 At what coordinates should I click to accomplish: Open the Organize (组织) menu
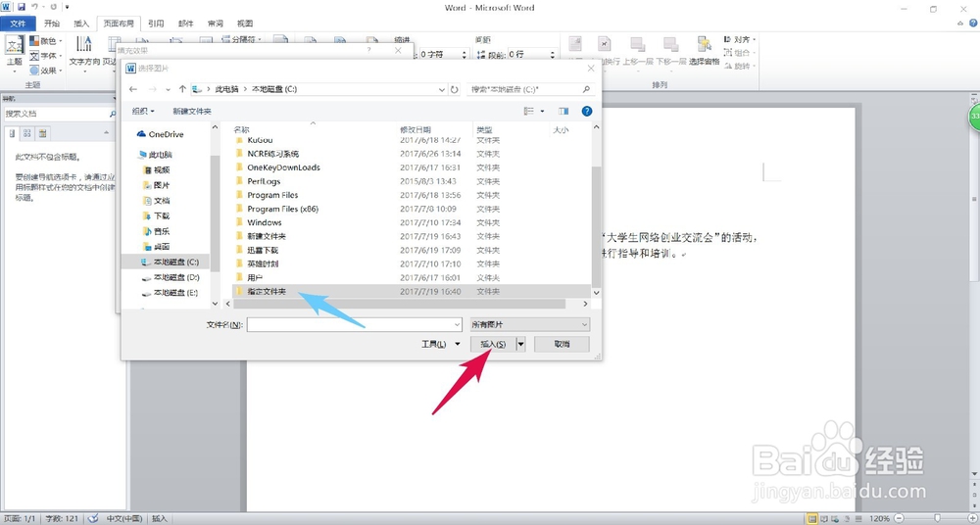pyautogui.click(x=143, y=112)
